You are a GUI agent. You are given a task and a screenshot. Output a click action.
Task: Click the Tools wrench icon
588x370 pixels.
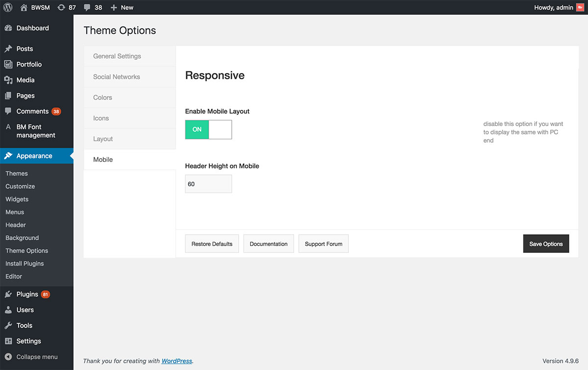pos(8,325)
